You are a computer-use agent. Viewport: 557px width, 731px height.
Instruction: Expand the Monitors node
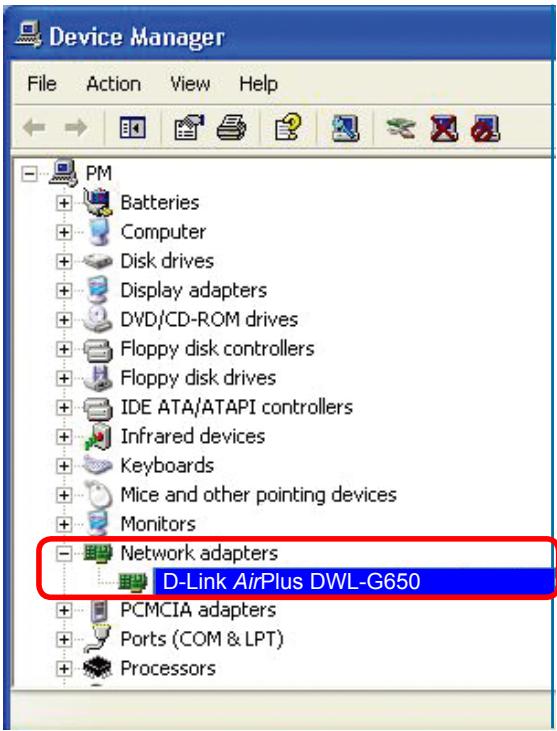point(64,524)
